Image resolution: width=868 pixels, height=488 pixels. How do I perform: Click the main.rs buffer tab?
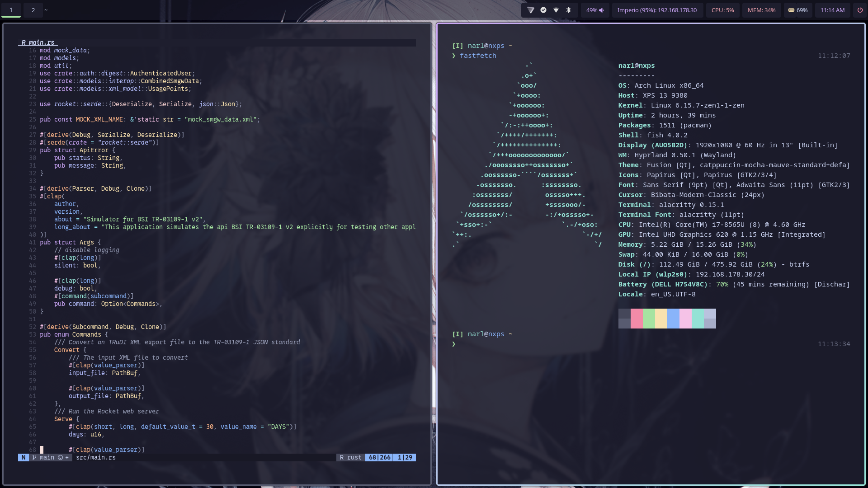tap(38, 42)
